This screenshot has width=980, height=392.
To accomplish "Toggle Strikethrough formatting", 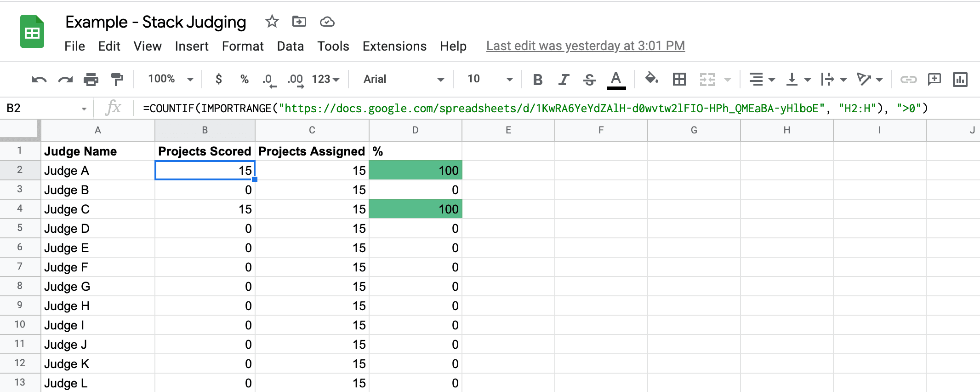I will 589,80.
